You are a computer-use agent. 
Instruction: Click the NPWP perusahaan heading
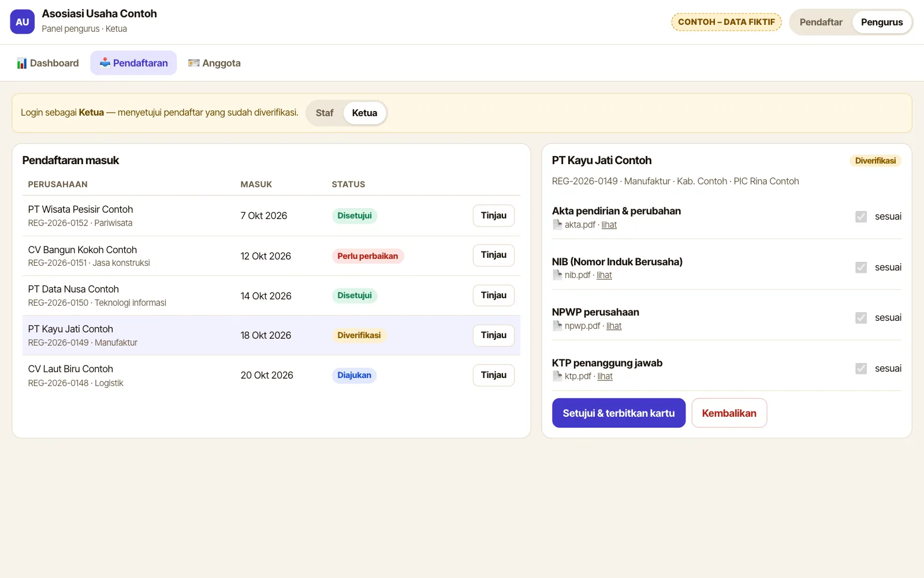tap(595, 312)
